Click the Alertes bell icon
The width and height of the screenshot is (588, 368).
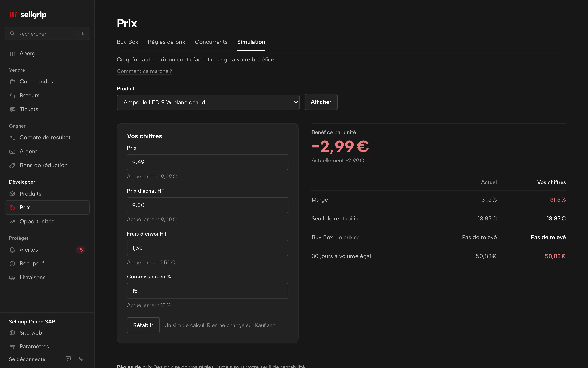click(x=12, y=250)
